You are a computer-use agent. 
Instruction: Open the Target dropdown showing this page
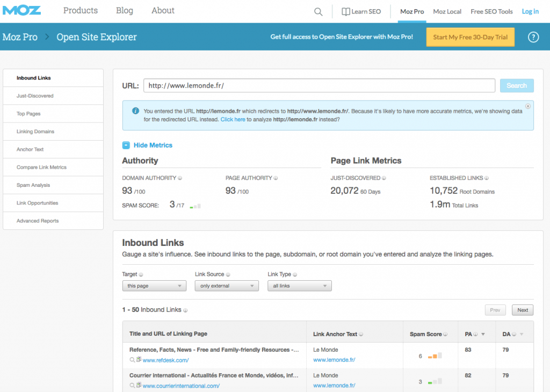coord(154,286)
